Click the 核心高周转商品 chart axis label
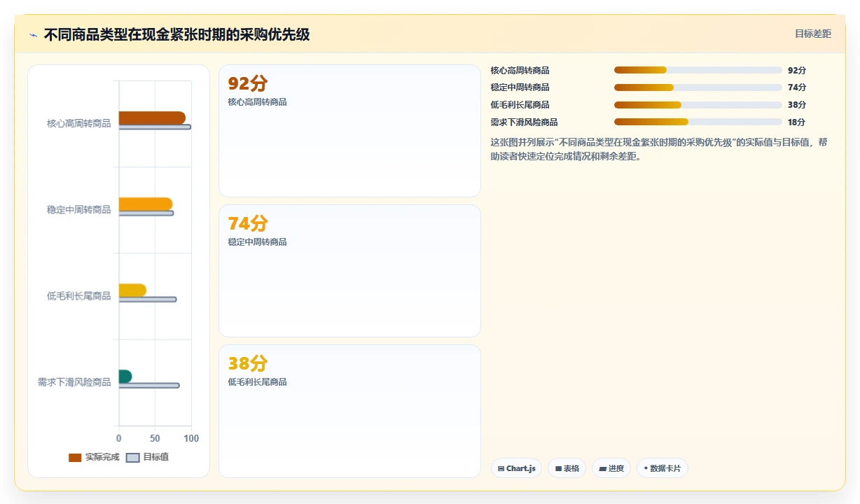The image size is (860, 504). click(78, 123)
